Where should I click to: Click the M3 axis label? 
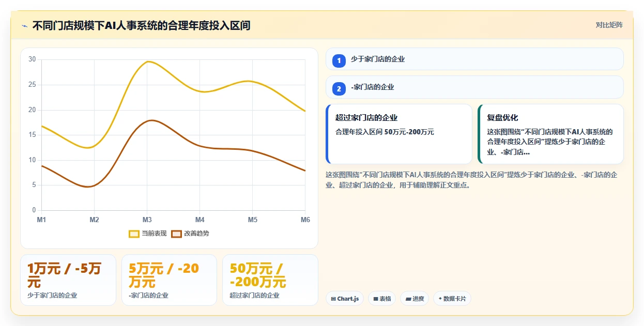tap(147, 220)
